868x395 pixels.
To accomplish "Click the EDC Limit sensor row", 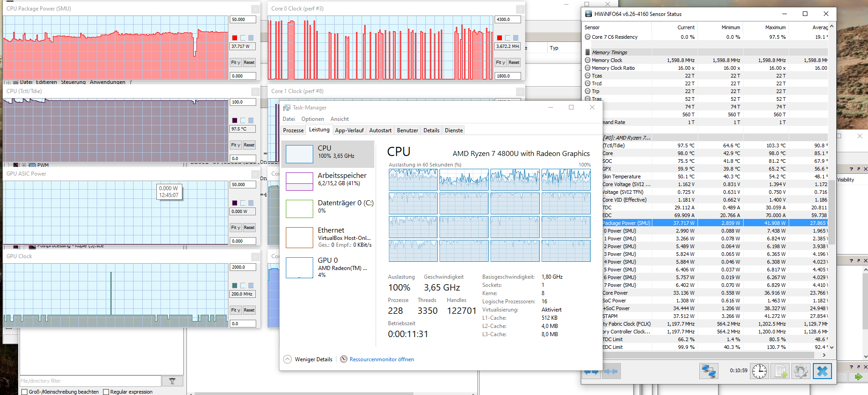I will [715, 347].
